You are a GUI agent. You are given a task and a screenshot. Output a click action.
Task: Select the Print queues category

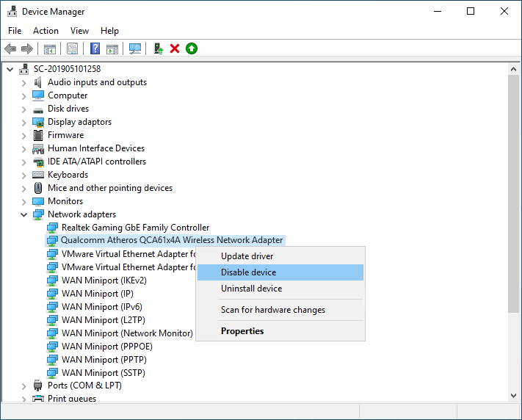[72, 399]
